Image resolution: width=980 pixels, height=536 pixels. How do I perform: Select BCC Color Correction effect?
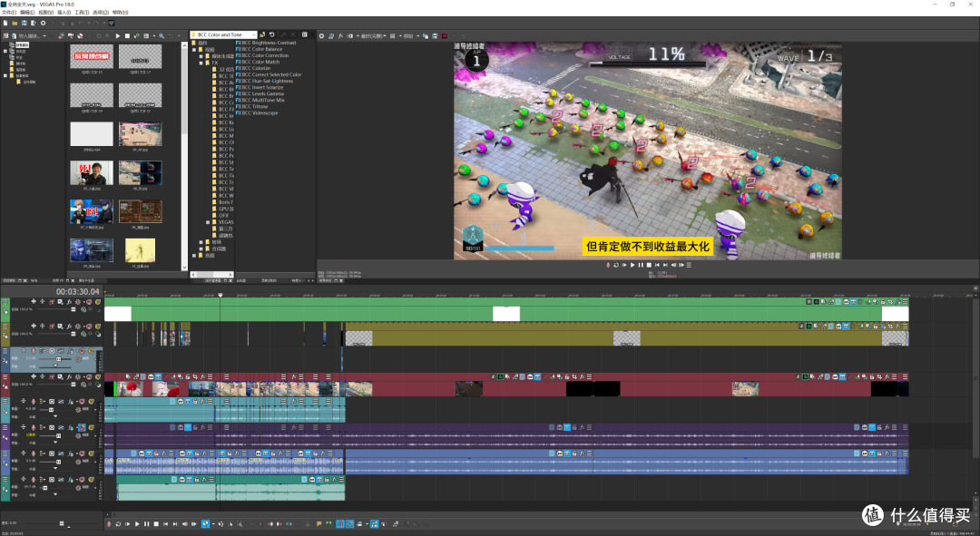pos(262,55)
